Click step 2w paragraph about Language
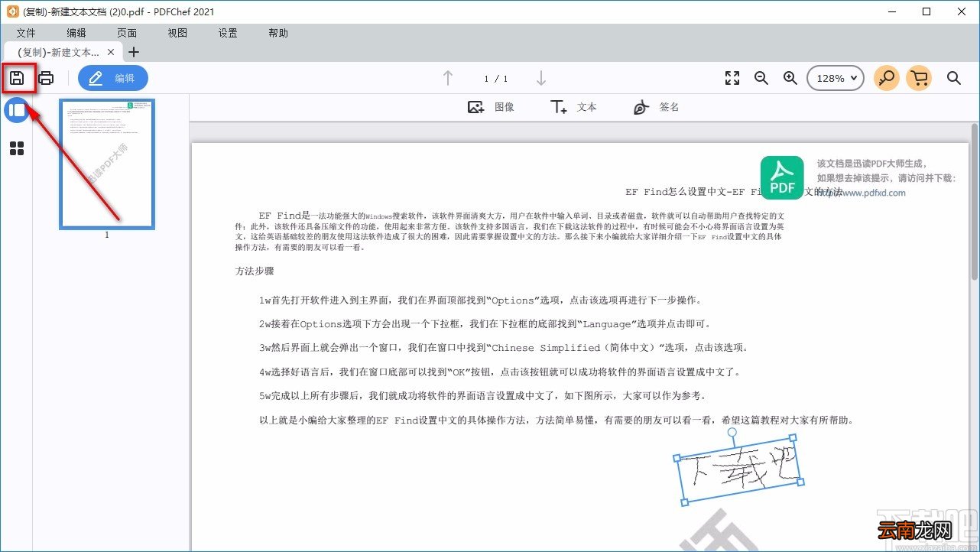Screen dimensions: 980x552 (x=485, y=324)
